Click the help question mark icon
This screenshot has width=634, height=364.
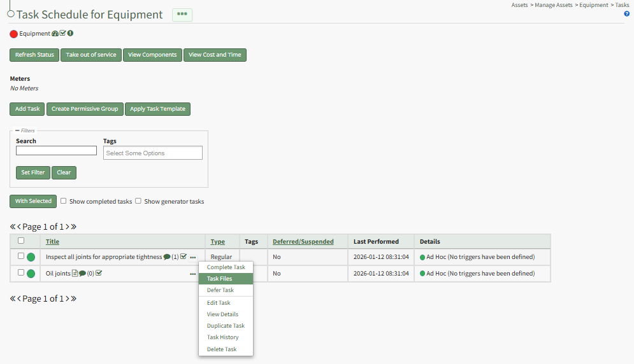(627, 13)
